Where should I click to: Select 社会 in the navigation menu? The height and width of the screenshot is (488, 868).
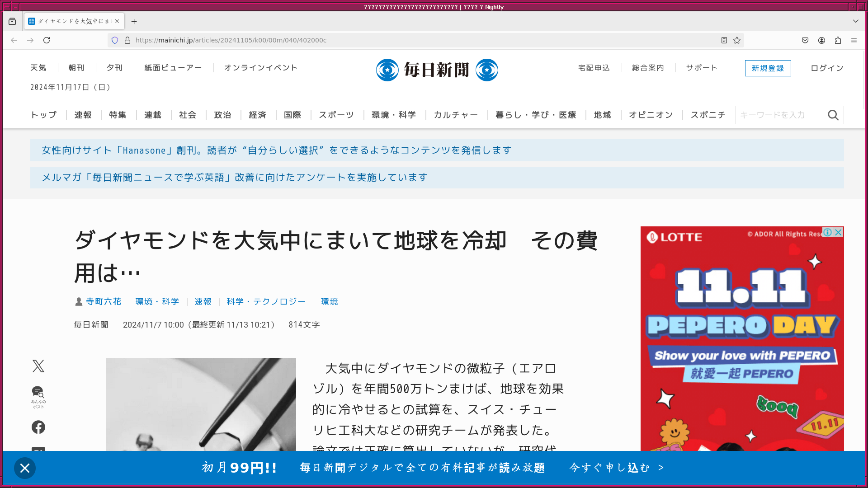(188, 115)
